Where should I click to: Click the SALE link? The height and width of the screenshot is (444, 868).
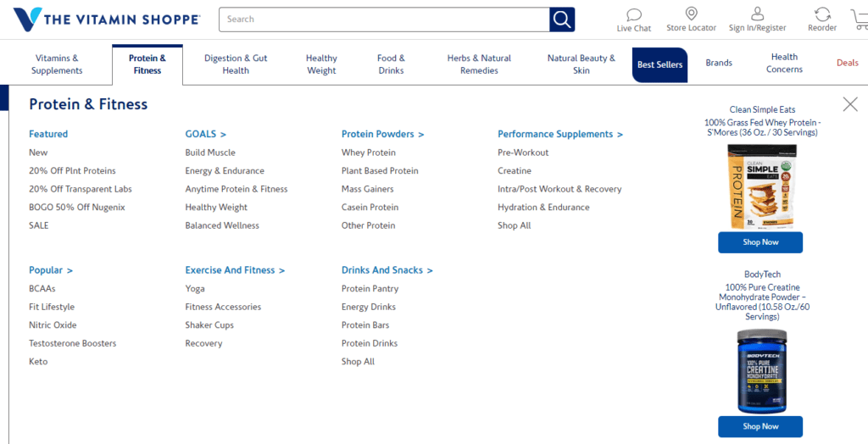point(39,225)
